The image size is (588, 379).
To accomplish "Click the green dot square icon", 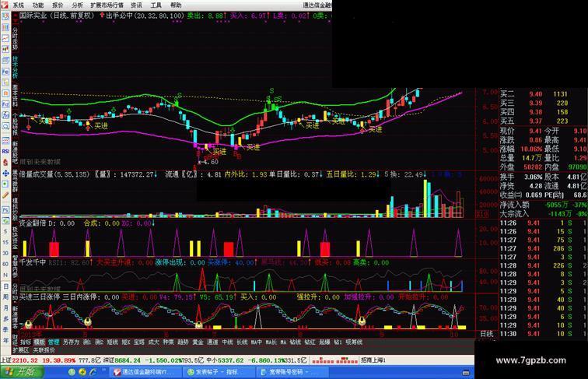I will pos(5,184).
